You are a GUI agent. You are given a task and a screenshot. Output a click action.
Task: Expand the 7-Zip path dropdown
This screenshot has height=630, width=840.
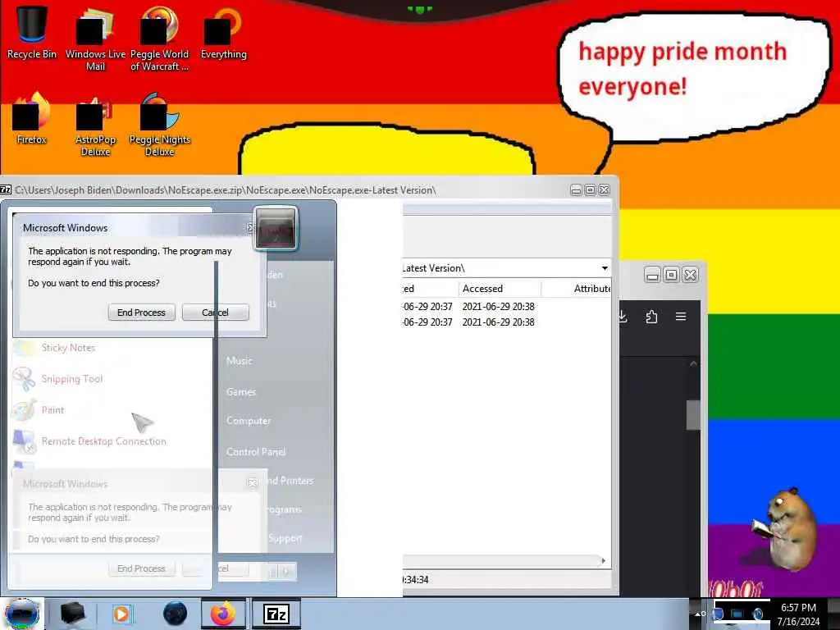point(605,268)
